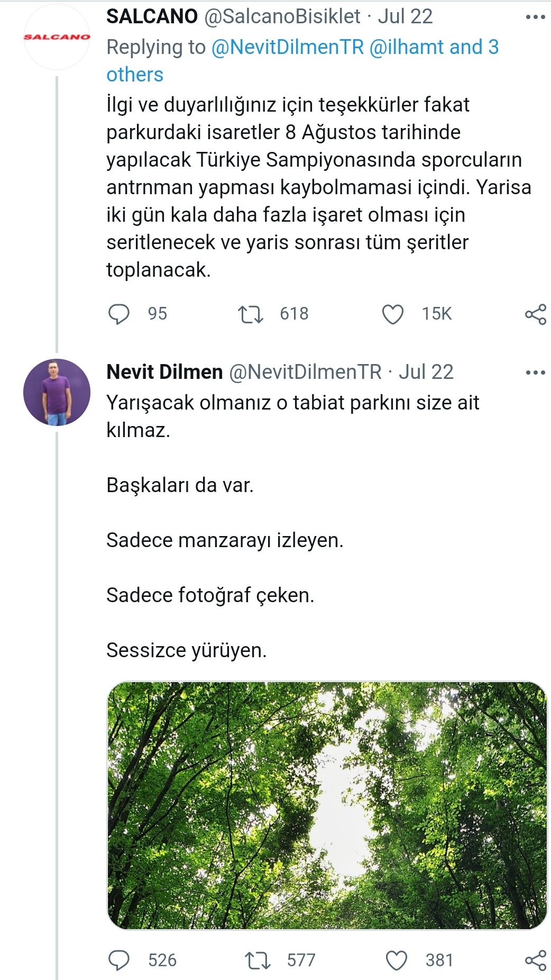Open the @ilhamt mention link

407,47
